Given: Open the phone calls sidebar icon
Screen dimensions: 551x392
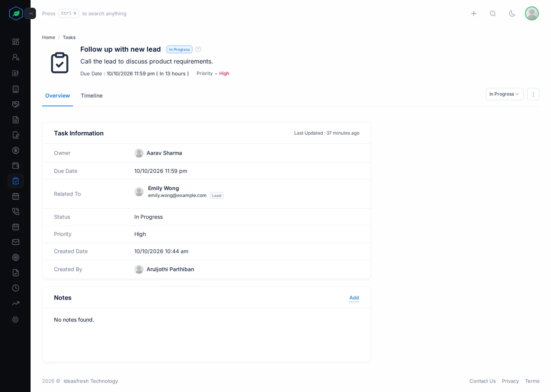Looking at the screenshot, I should pyautogui.click(x=16, y=211).
